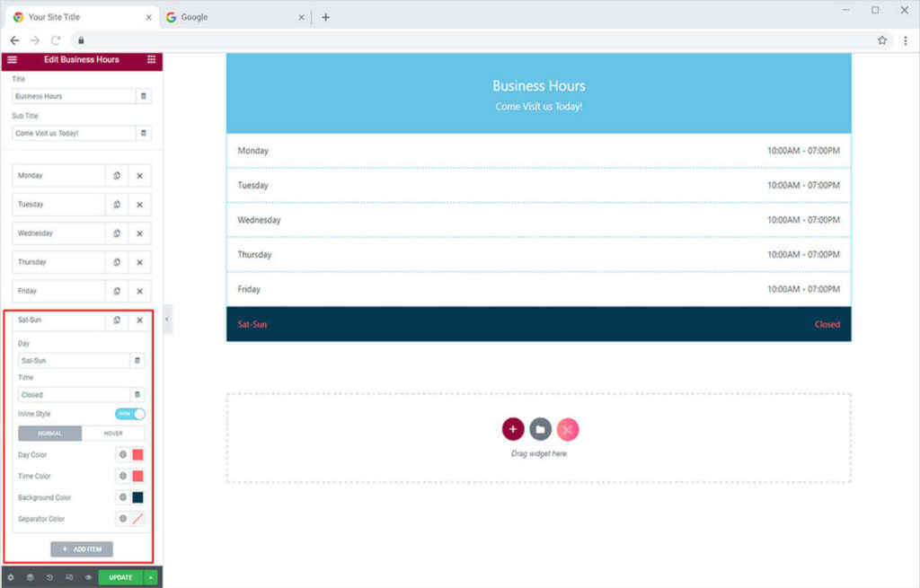920x588 pixels.
Task: Toggle the Inline Style switch
Action: point(129,414)
